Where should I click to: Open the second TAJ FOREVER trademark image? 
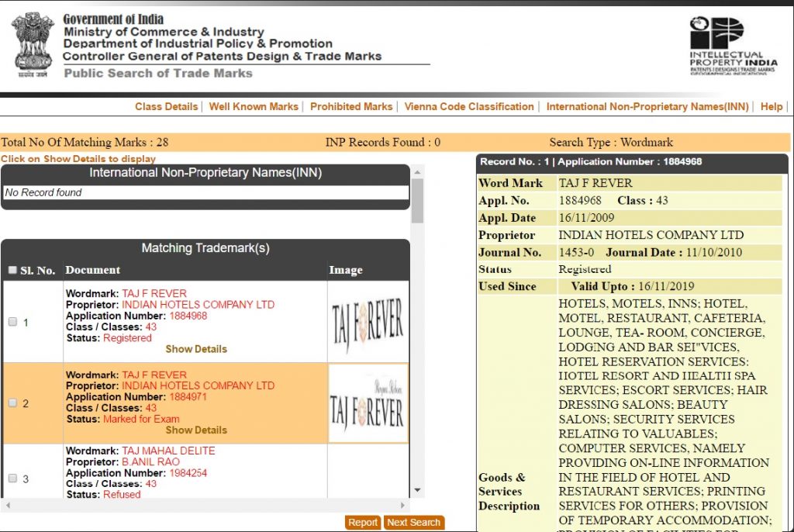pos(368,403)
